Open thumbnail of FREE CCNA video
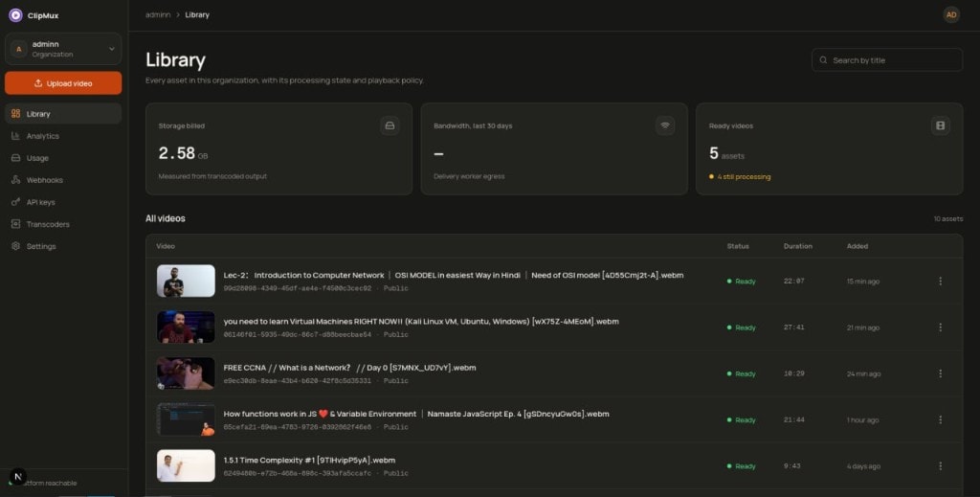Image resolution: width=980 pixels, height=497 pixels. tap(186, 373)
